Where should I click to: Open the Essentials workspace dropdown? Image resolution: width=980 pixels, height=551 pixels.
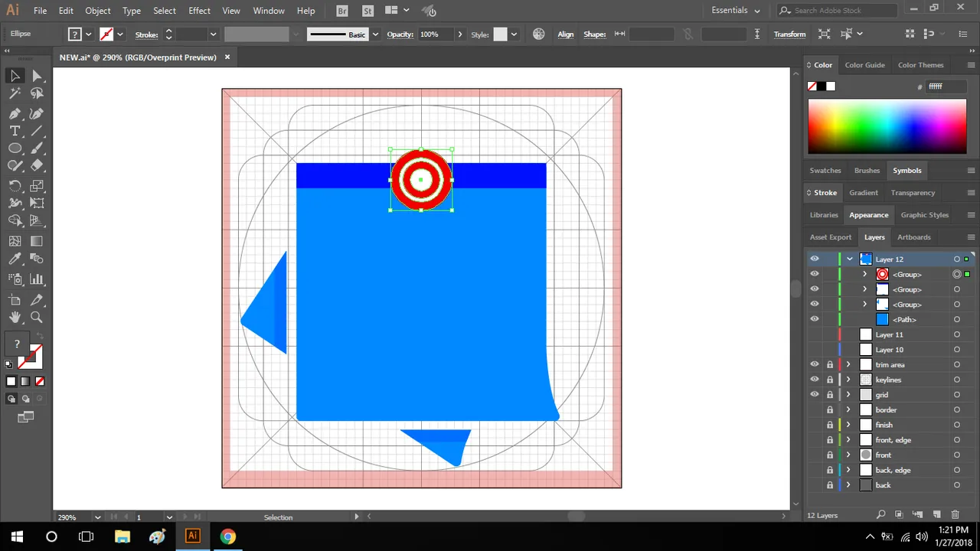736,11
